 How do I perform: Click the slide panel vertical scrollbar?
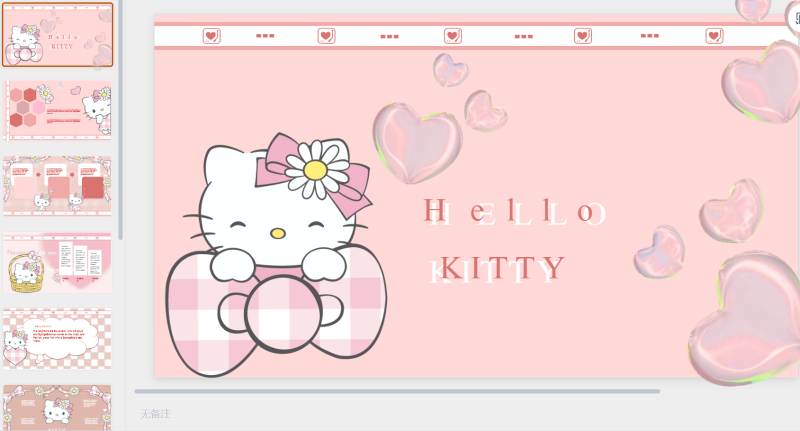click(121, 120)
